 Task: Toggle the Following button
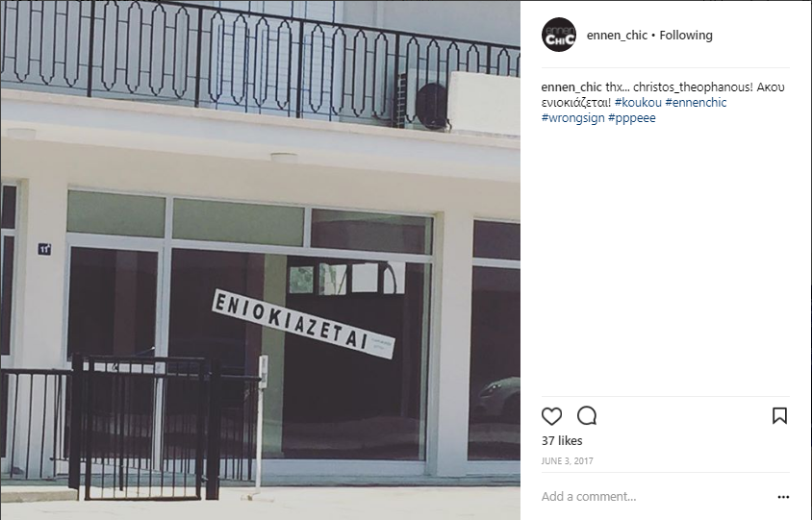[x=686, y=36]
